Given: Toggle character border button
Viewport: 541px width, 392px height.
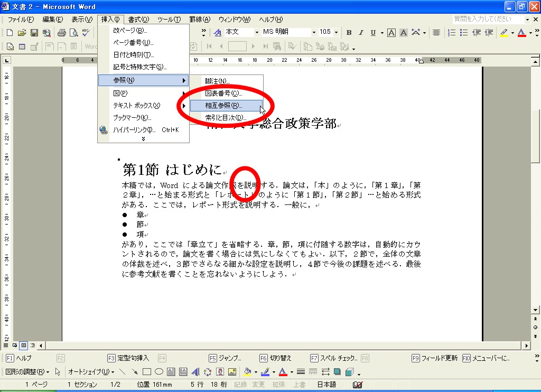Looking at the screenshot, I should click(x=391, y=32).
